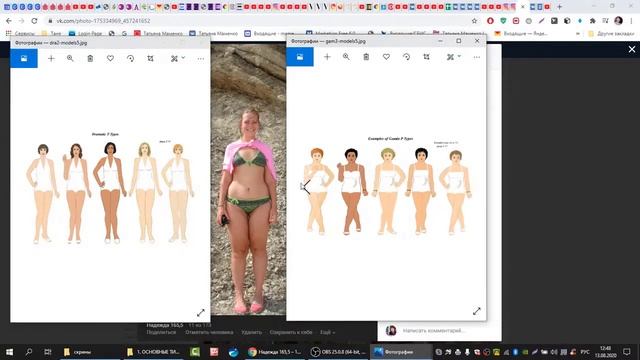Screen dimensions: 640x360
Task: Open the Login Page bookmark
Action: click(85, 33)
